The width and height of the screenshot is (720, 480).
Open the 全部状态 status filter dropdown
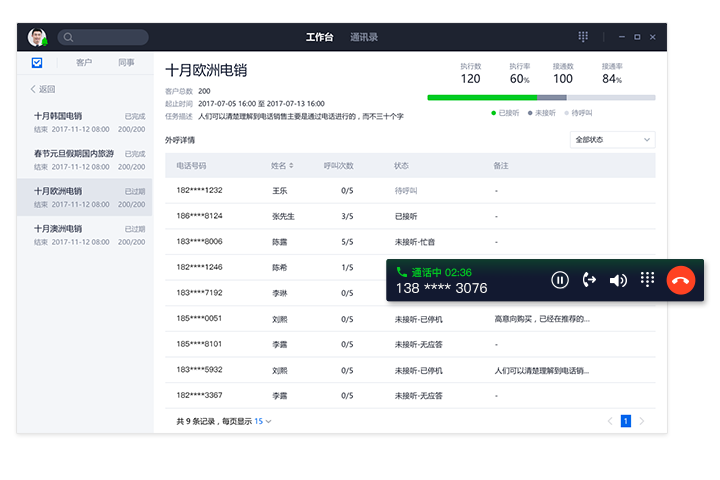[612, 140]
